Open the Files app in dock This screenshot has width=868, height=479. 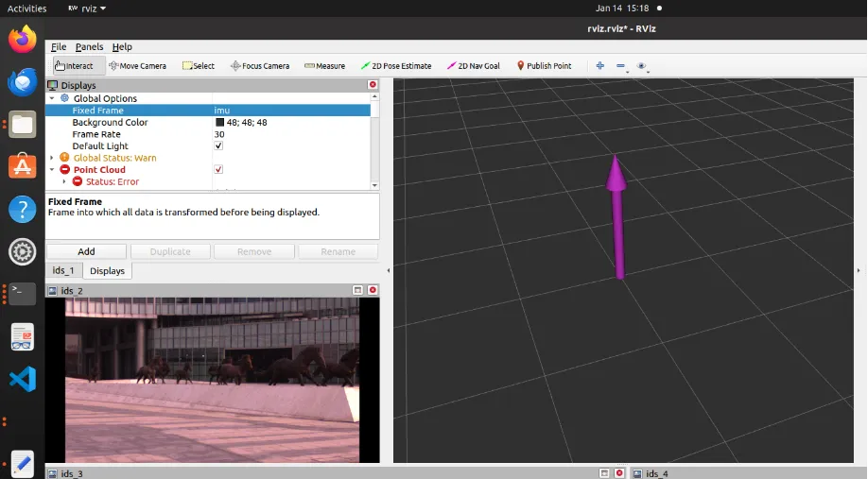(x=22, y=124)
